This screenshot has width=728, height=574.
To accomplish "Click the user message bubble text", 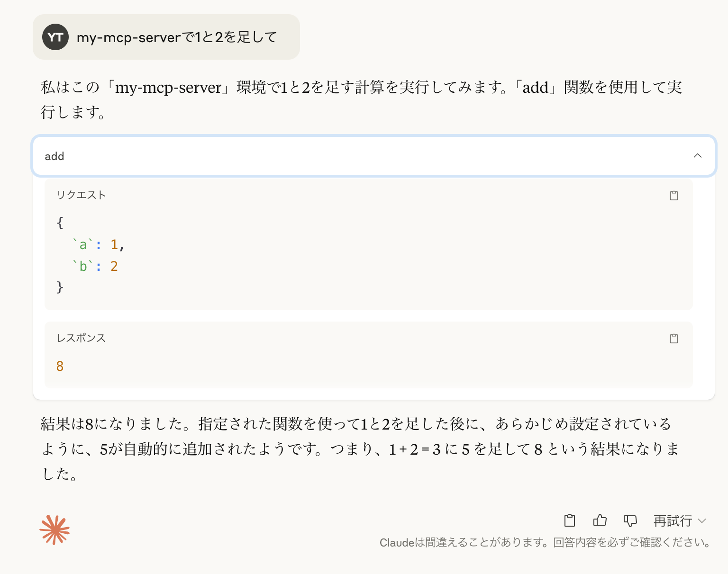I will [177, 37].
